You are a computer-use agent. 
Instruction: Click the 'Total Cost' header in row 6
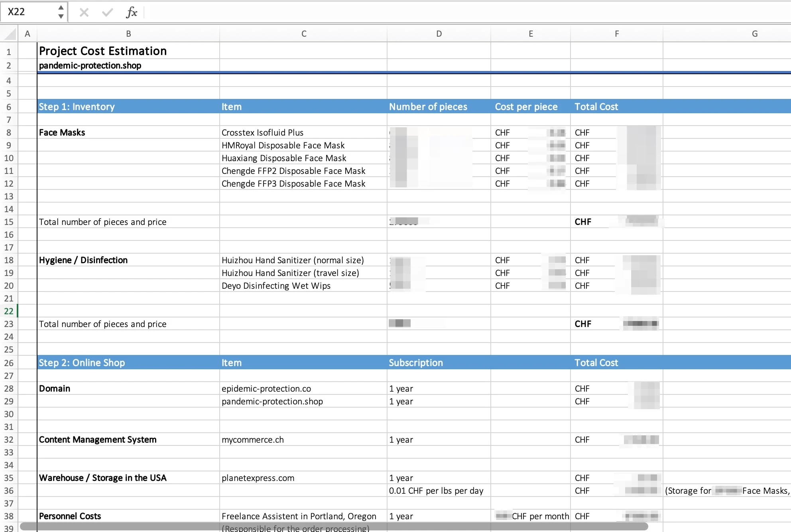pyautogui.click(x=617, y=106)
